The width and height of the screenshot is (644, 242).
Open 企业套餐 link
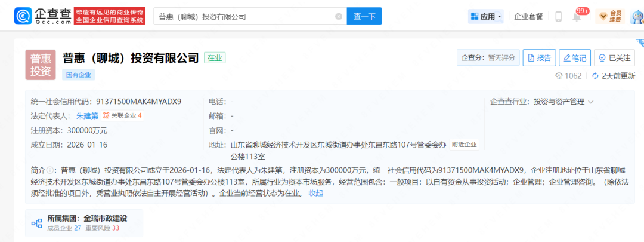528,17
